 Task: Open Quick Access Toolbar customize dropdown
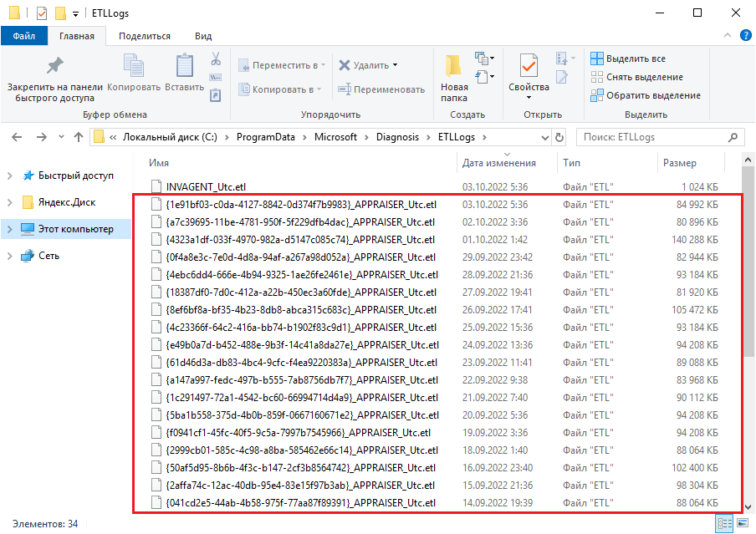point(75,14)
